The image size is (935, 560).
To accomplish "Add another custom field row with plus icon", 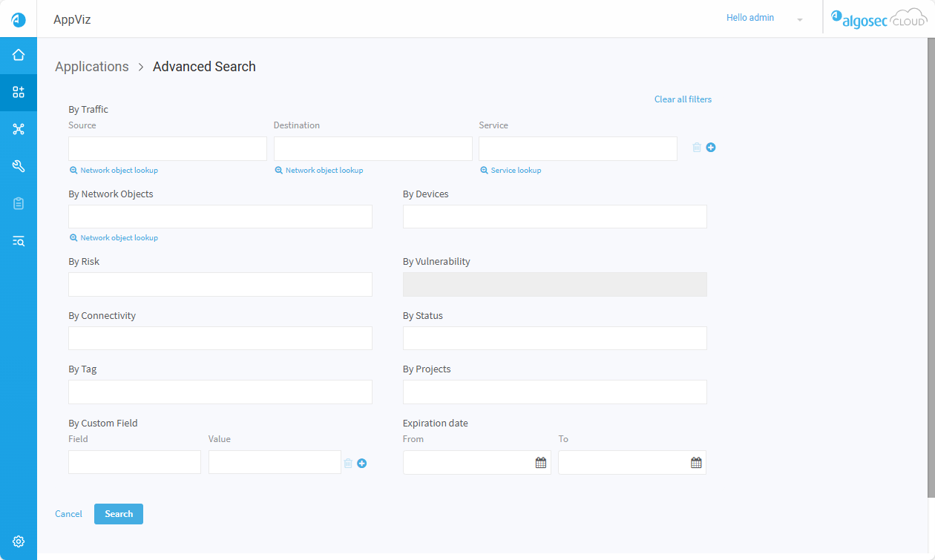I will coord(362,464).
